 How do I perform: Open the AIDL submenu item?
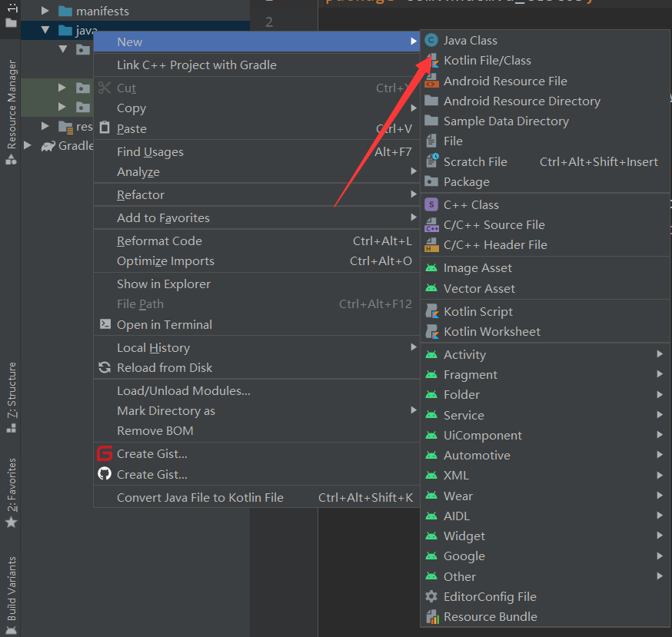pyautogui.click(x=545, y=516)
